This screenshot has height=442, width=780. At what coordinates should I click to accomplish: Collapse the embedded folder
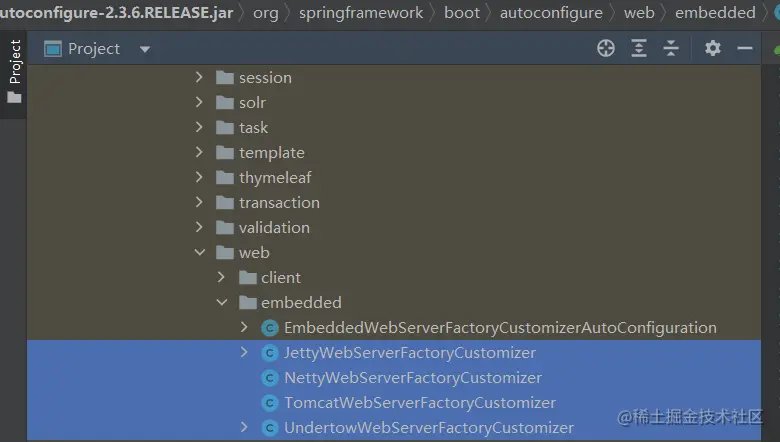pyautogui.click(x=222, y=303)
